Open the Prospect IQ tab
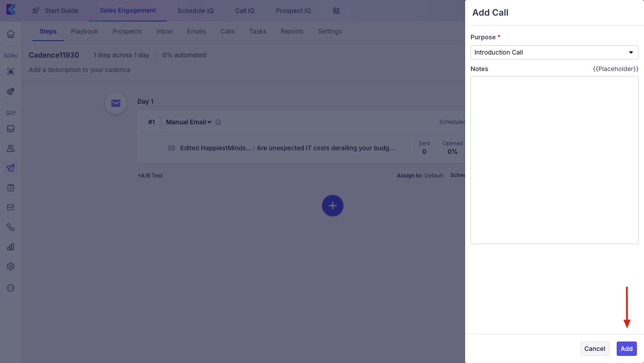 (x=293, y=11)
